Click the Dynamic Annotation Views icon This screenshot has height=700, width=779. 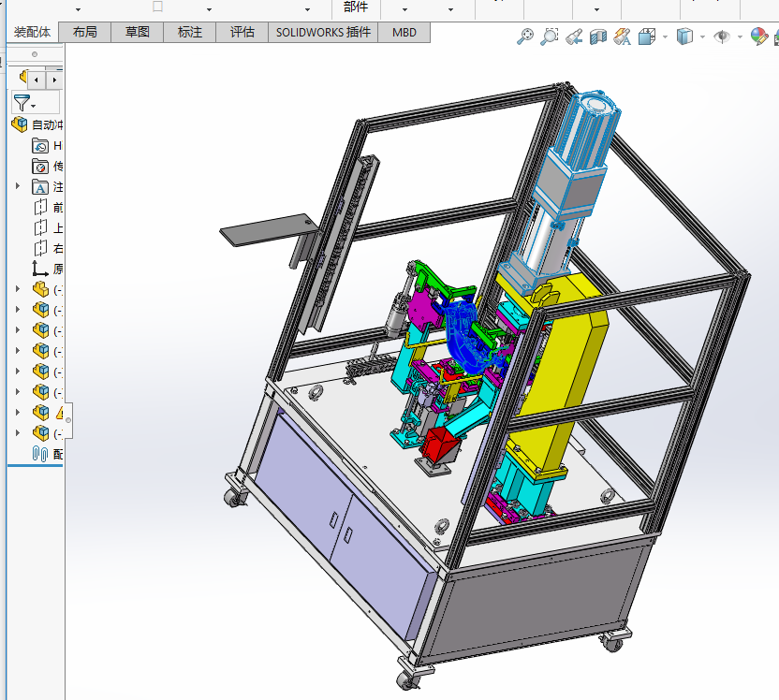coord(622,36)
